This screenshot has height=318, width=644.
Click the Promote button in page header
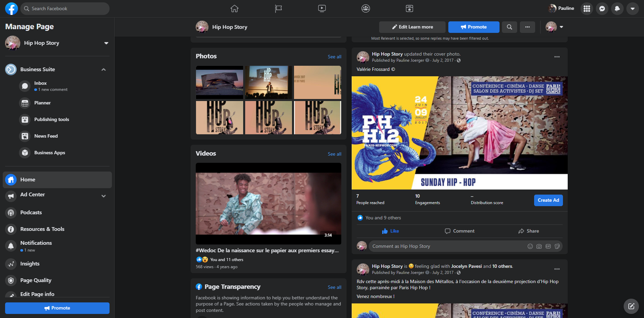[x=474, y=27]
